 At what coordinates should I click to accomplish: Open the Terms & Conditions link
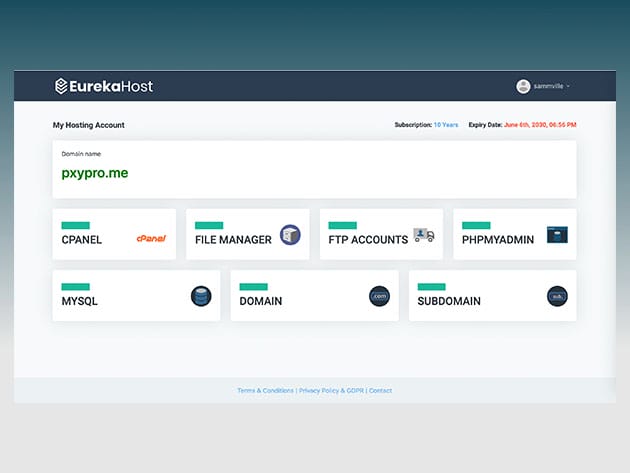point(265,390)
